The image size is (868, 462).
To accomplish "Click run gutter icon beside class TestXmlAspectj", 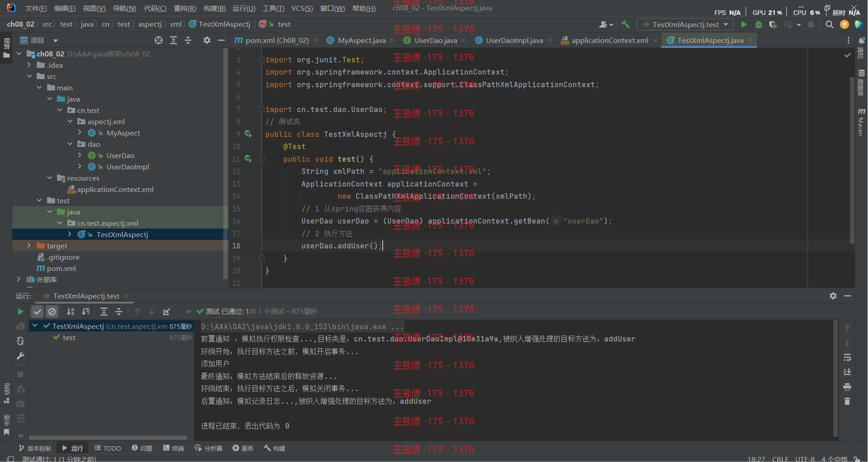I will pos(248,134).
